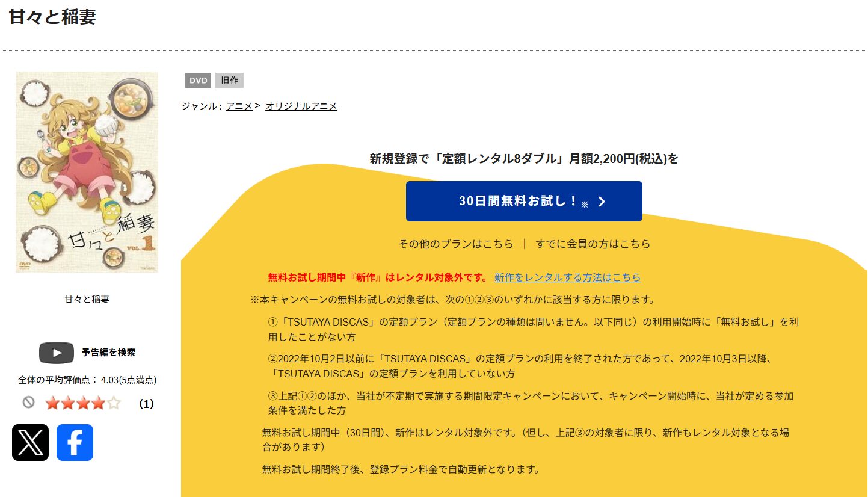Click the 無料お試し期間中(30日間) note

tap(526, 440)
